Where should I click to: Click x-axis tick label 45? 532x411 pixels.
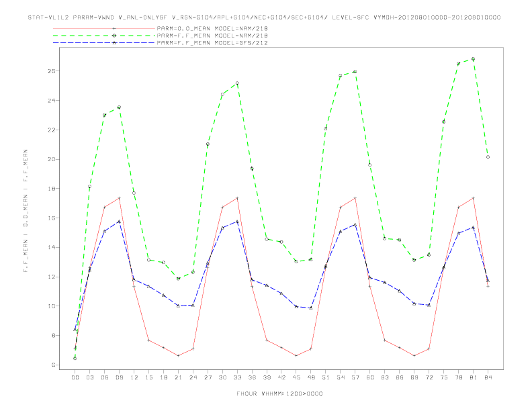click(296, 377)
